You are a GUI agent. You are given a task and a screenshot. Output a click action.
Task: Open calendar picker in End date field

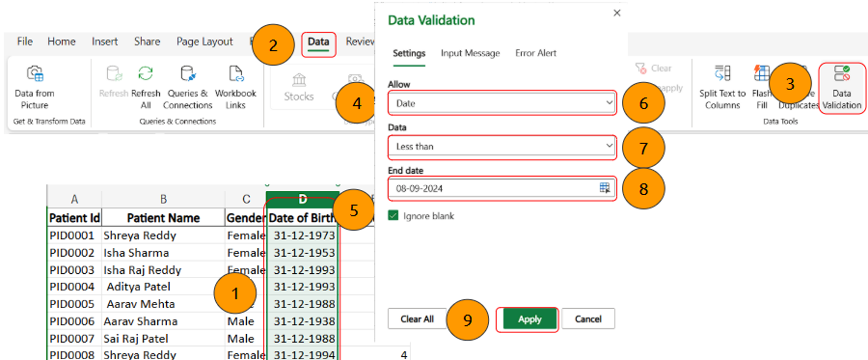(605, 188)
